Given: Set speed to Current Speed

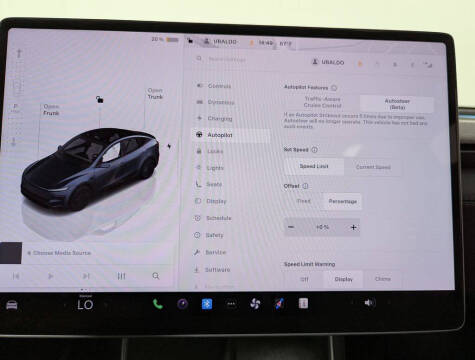Looking at the screenshot, I should click(373, 167).
